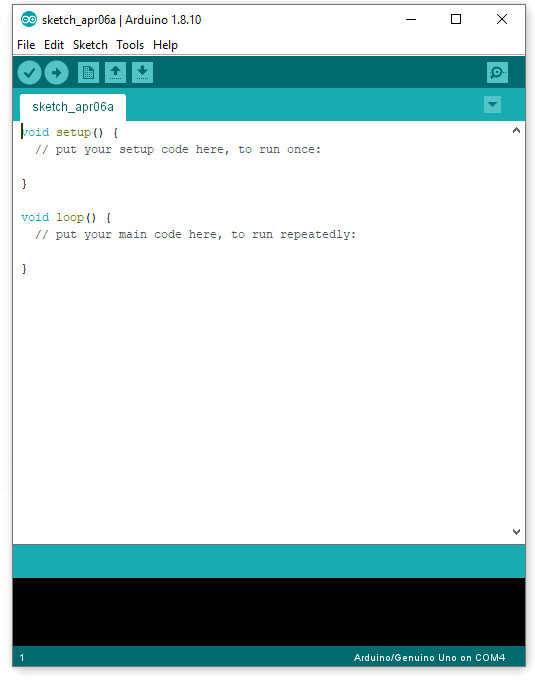The height and width of the screenshot is (681, 535).
Task: Expand the tab options dropdown arrow
Action: click(492, 105)
